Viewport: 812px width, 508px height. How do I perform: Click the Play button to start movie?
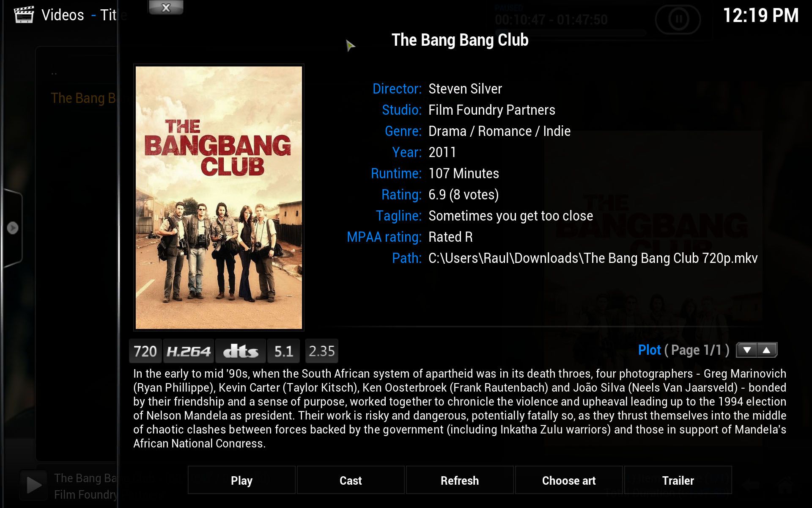[x=241, y=480]
